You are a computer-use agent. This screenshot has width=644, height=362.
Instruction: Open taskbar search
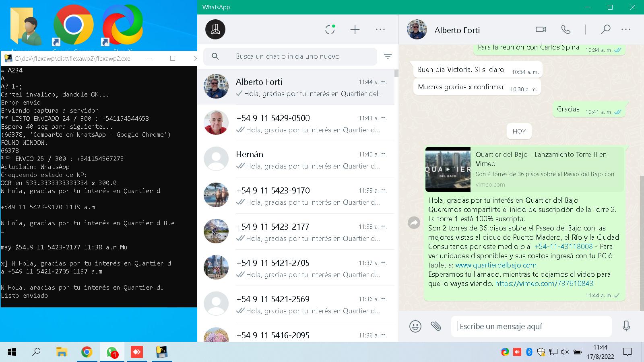point(36,352)
